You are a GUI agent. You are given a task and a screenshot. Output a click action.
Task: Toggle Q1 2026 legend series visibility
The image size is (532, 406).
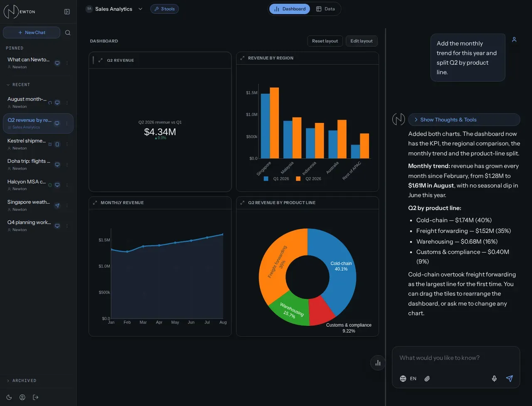point(276,179)
